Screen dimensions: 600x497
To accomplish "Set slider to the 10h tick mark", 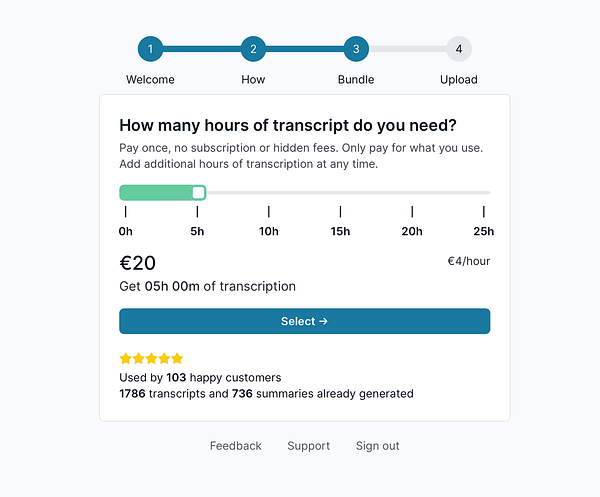I will click(x=269, y=192).
